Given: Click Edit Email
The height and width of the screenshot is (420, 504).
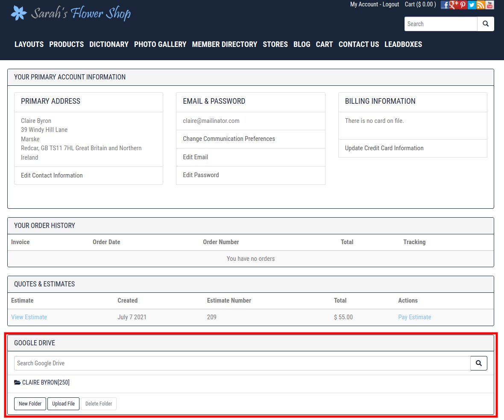Looking at the screenshot, I should pyautogui.click(x=196, y=157).
